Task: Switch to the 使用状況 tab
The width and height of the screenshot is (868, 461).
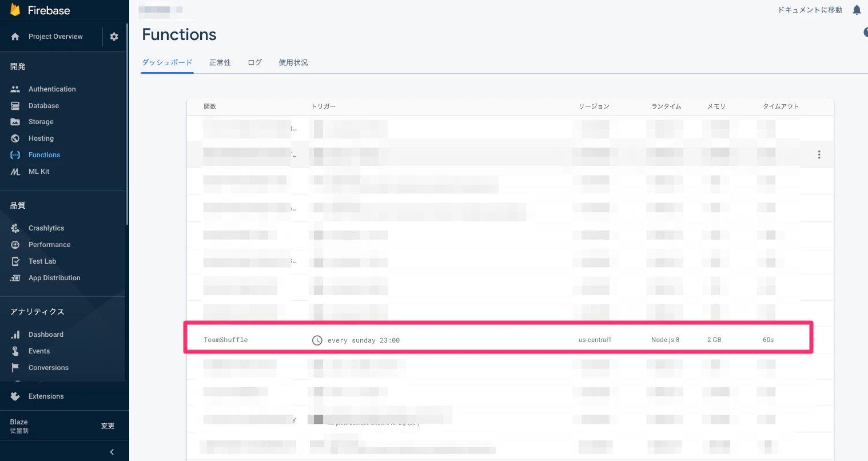Action: pyautogui.click(x=293, y=62)
